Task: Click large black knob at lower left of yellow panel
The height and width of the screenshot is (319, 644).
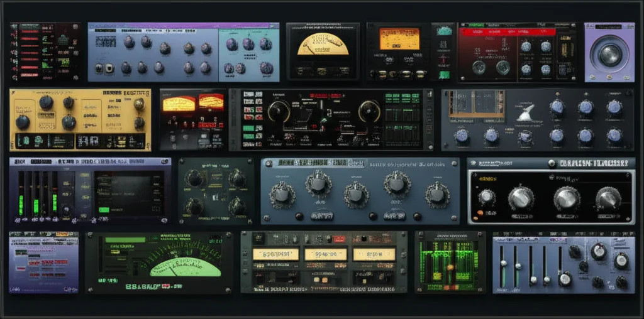Action: point(23,122)
